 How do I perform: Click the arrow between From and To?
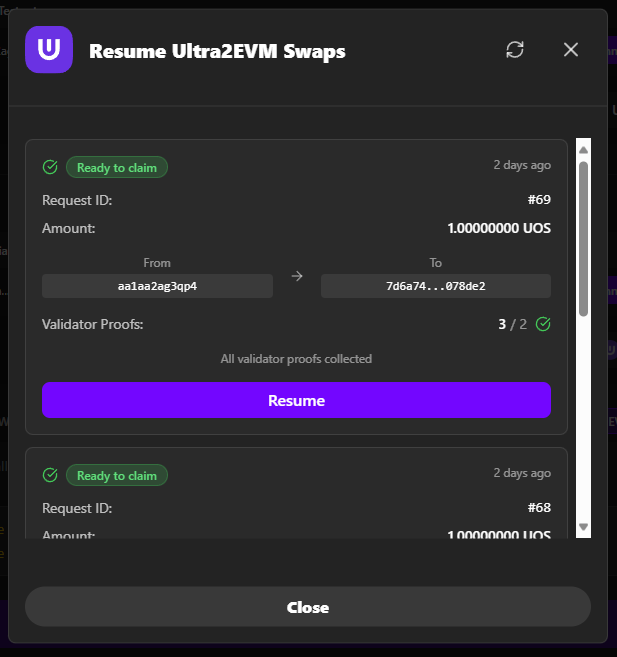pyautogui.click(x=297, y=276)
